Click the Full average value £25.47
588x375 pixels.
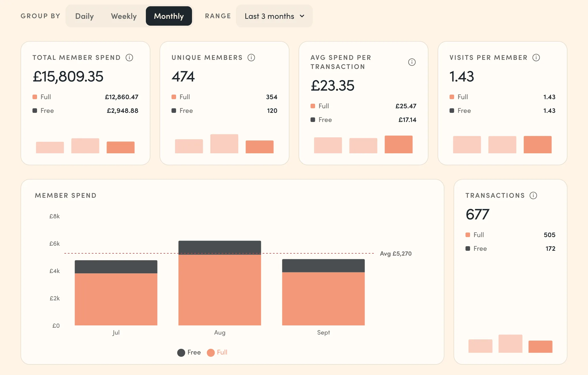pyautogui.click(x=406, y=106)
